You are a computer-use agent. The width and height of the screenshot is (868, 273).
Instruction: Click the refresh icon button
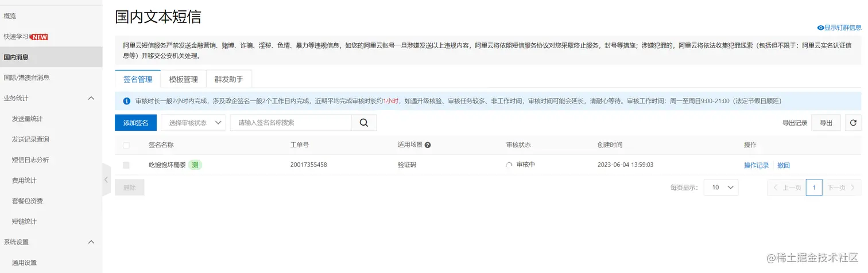tap(853, 123)
